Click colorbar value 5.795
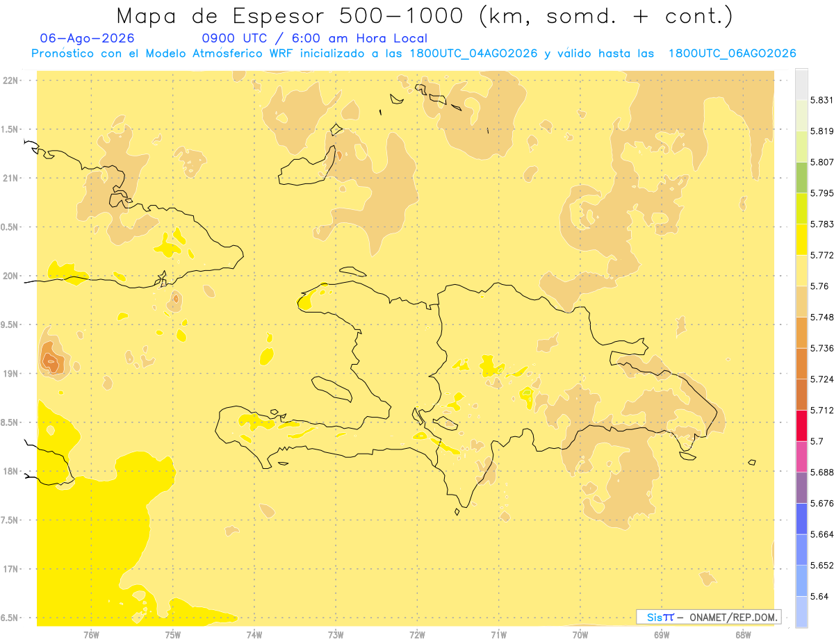The height and width of the screenshot is (644, 834). [821, 193]
